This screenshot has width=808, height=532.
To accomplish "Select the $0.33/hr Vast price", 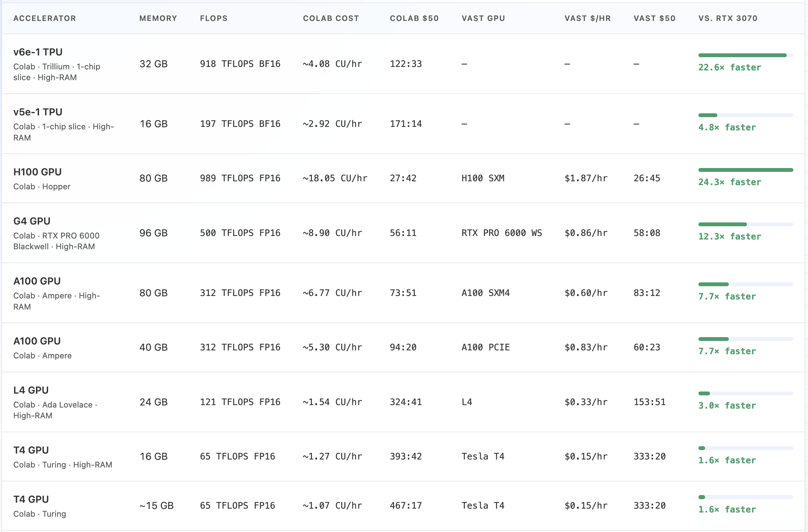I will coord(586,402).
